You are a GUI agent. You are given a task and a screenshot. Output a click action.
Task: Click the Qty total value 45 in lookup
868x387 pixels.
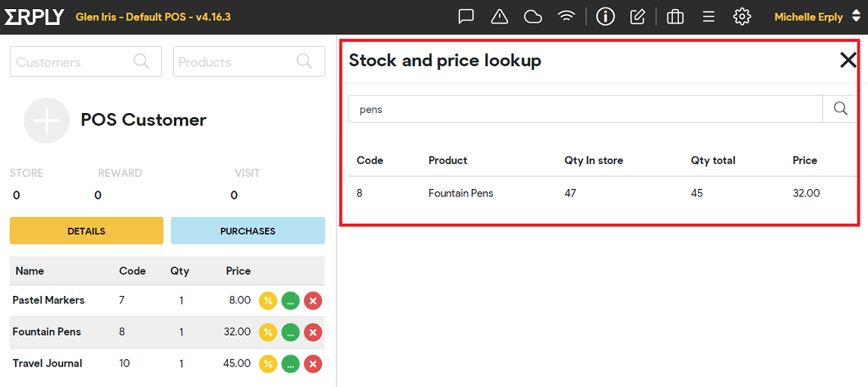[697, 193]
